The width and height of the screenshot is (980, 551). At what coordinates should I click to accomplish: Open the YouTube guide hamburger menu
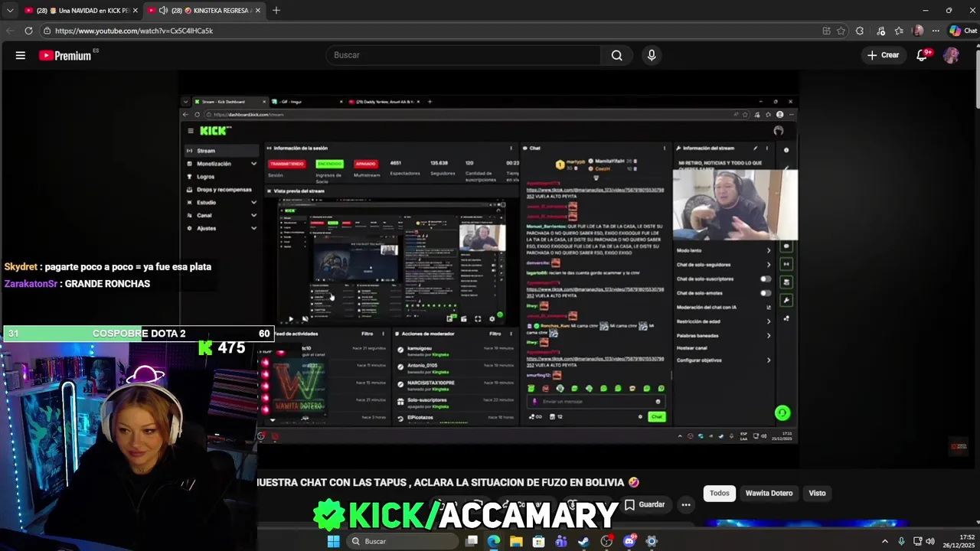[21, 55]
